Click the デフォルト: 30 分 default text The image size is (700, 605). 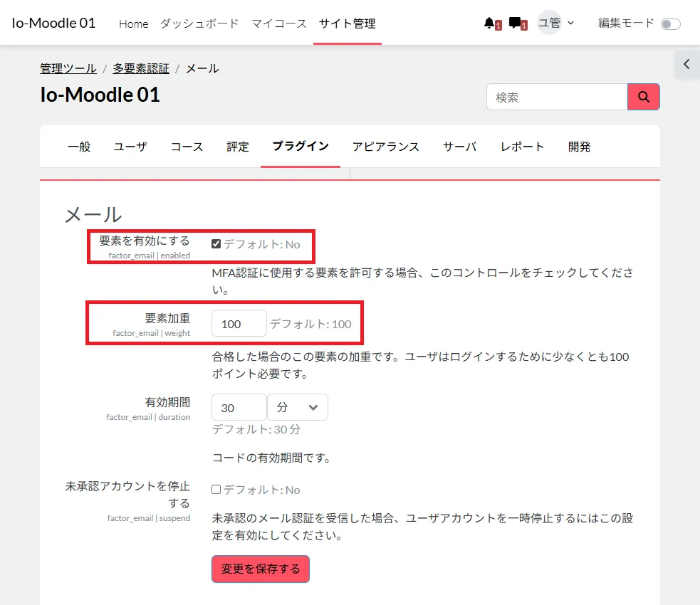(256, 429)
